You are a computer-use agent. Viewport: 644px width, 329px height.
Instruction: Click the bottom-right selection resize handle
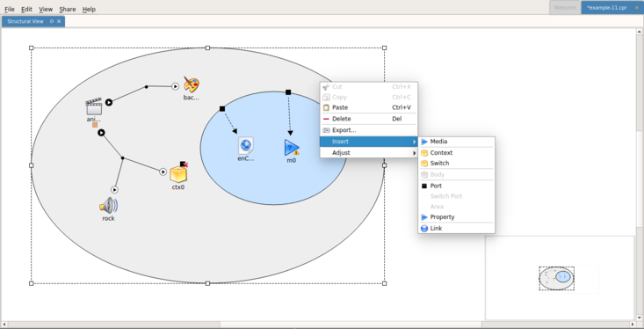385,283
